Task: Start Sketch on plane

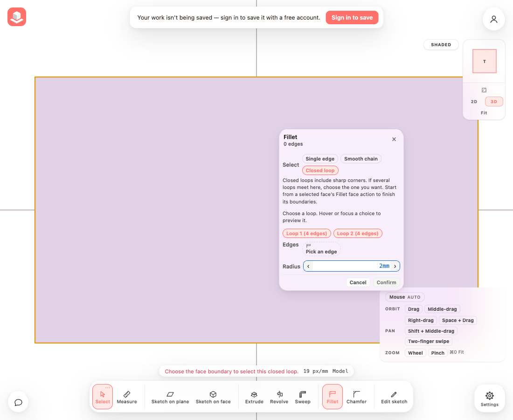Action: [x=170, y=397]
